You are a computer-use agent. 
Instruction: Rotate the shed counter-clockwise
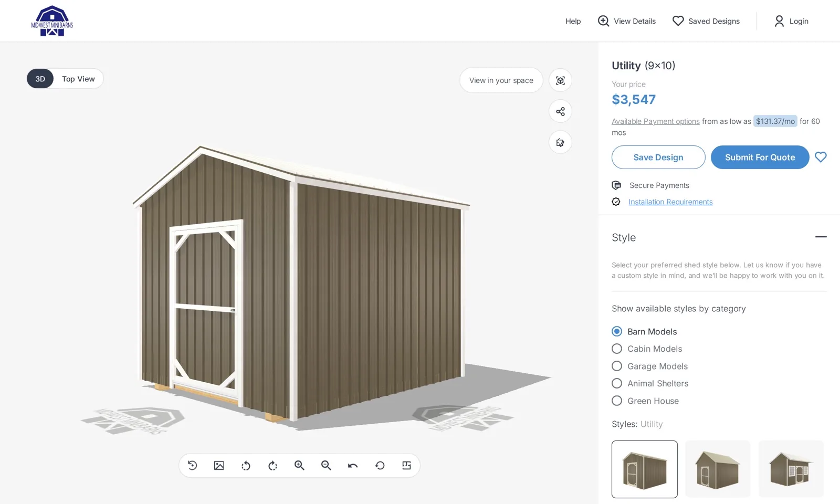pyautogui.click(x=246, y=466)
